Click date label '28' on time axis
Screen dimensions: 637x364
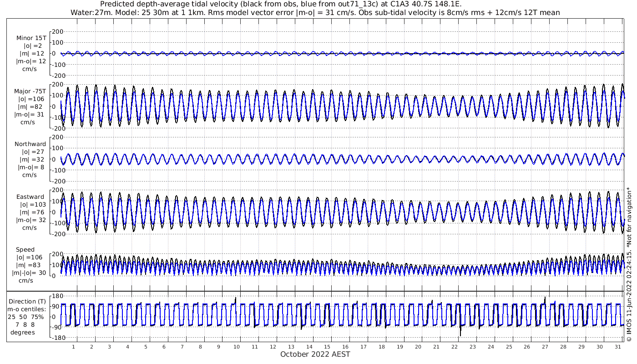pos(563,347)
